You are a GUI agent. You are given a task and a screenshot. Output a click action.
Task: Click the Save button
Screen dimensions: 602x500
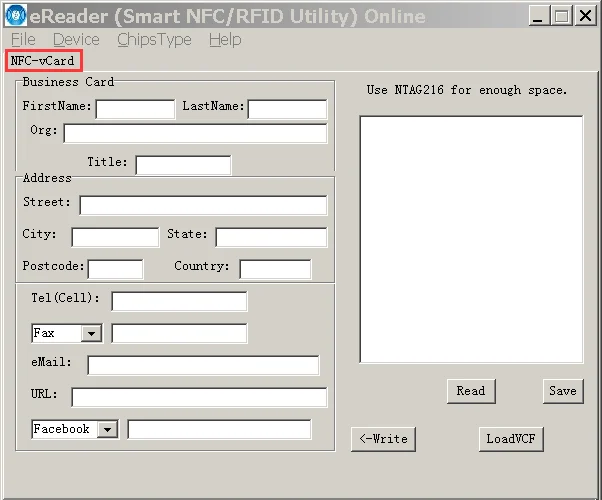pos(563,391)
